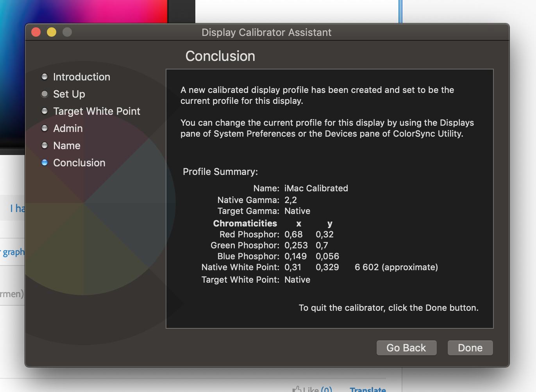Click the Native Gamma value 2,2
Screen dimensions: 536x392
point(291,200)
